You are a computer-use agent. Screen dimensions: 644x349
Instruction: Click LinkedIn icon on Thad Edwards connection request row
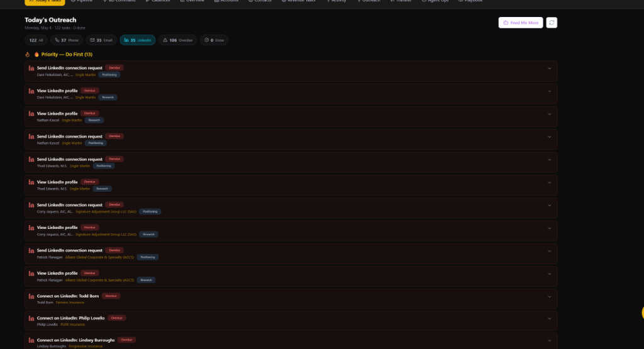[31, 159]
